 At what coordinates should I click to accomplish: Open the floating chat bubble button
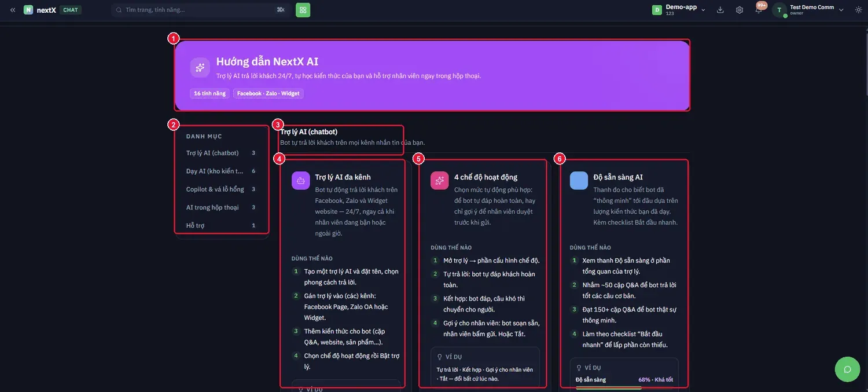pyautogui.click(x=848, y=369)
